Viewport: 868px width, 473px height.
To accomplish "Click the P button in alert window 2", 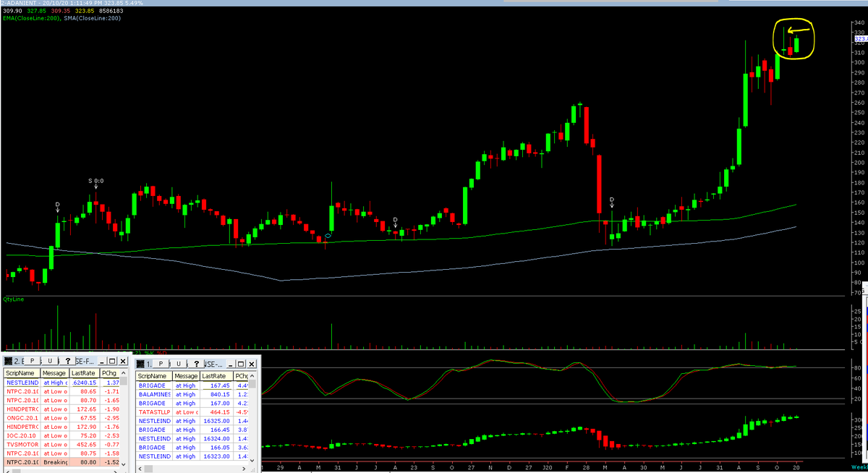I will point(32,361).
